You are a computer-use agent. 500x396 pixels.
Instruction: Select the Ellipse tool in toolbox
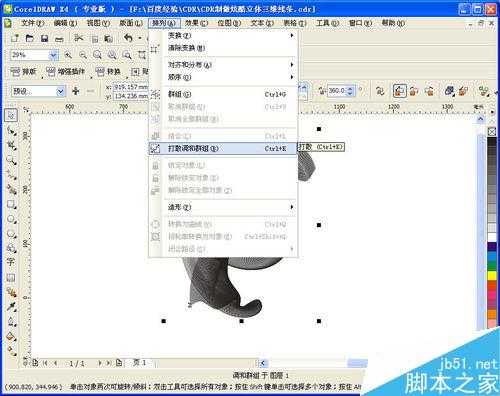tap(11, 219)
